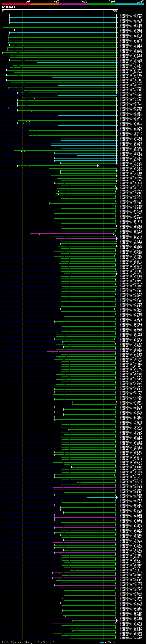The width and height of the screenshot is (146, 644).
Task: Click the orange ~40% identity color bar
Action: pyautogui.click(x=45, y=4)
